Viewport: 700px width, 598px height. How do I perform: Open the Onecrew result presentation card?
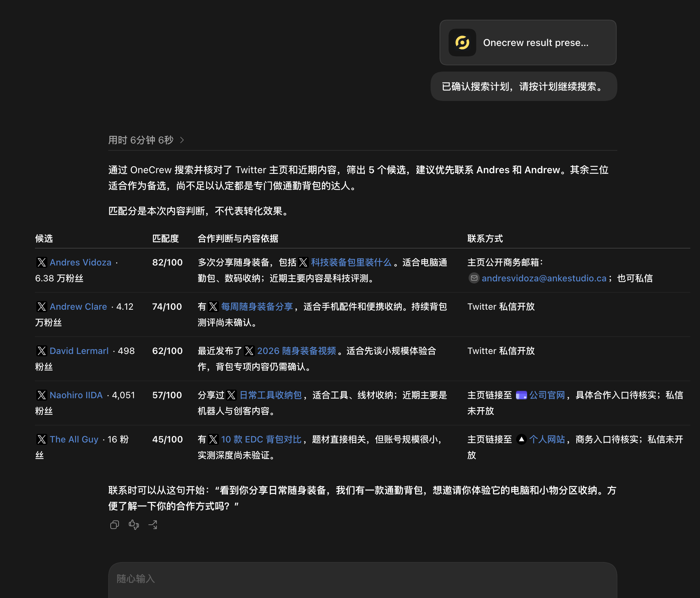point(528,43)
